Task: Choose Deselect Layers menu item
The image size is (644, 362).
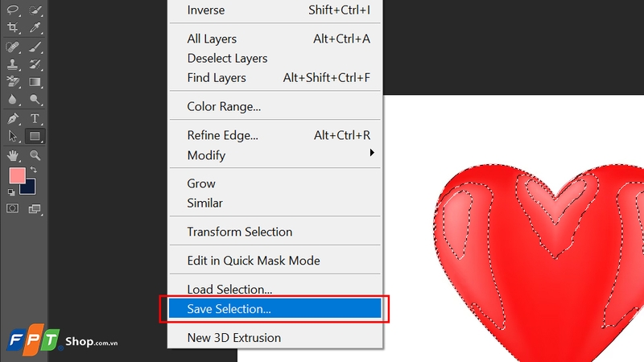Action: coord(275,58)
